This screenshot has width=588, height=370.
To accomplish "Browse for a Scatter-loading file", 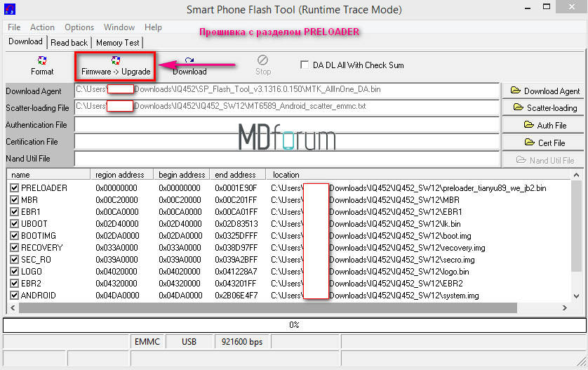I will click(543, 107).
